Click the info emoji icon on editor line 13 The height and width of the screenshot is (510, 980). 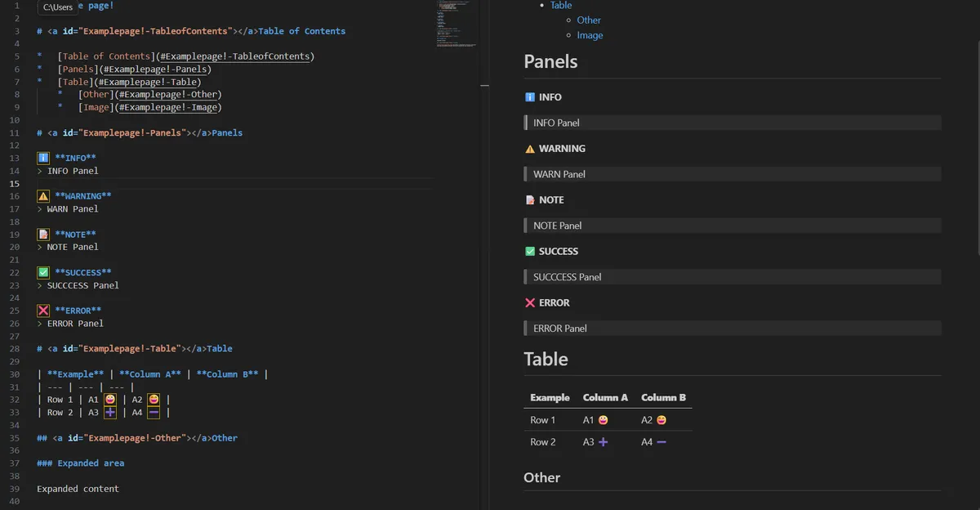click(x=43, y=158)
